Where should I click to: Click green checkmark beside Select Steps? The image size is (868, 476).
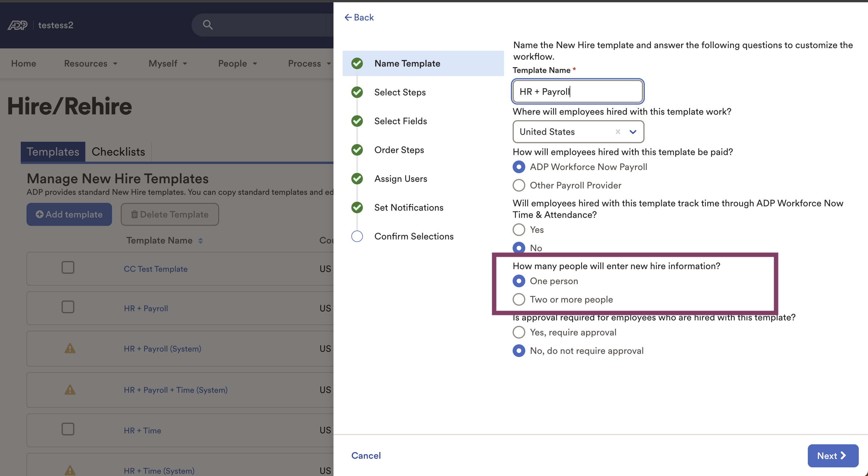tap(357, 92)
